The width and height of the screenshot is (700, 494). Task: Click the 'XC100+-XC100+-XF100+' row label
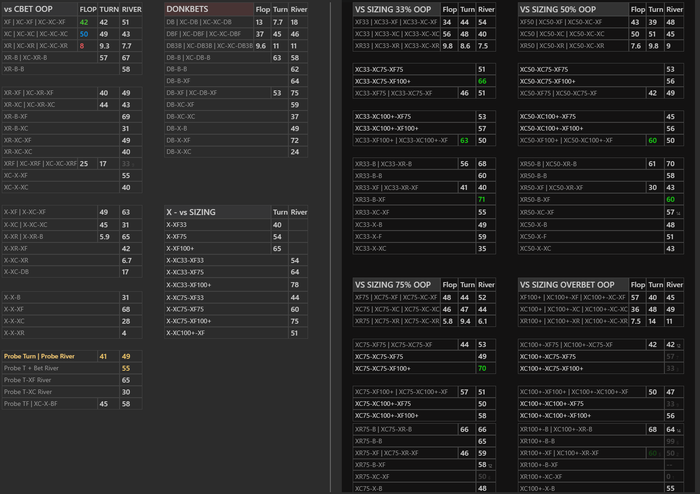(555, 415)
